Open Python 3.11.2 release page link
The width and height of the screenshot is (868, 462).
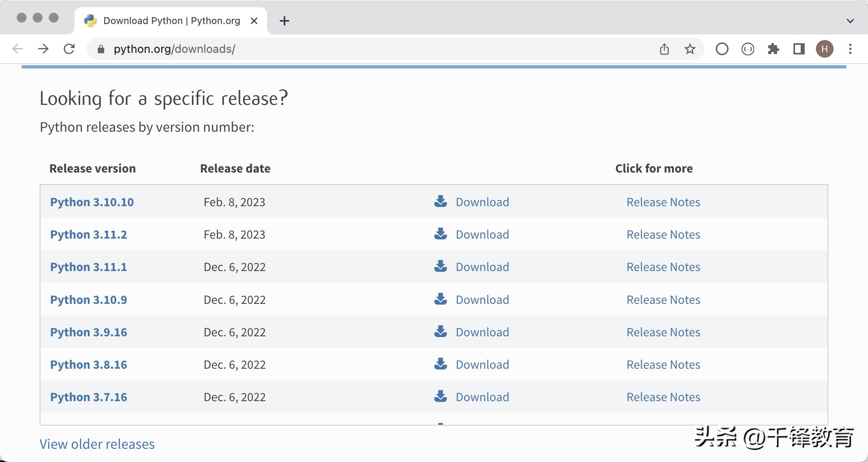89,235
